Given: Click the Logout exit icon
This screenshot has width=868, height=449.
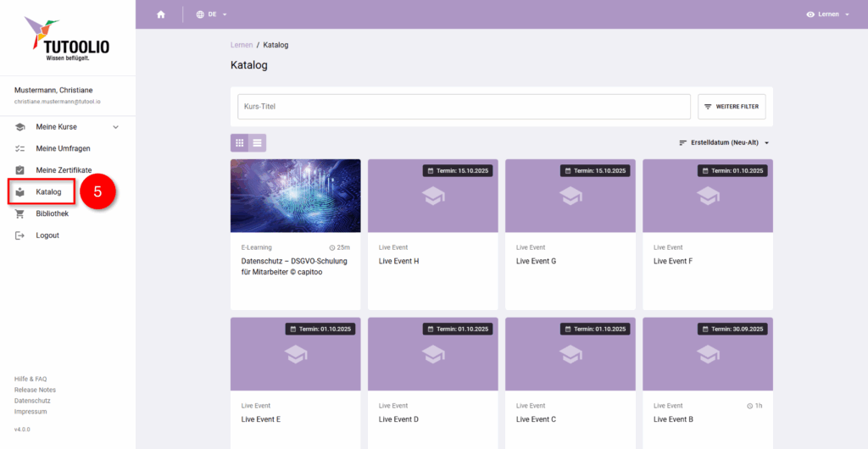Looking at the screenshot, I should tap(20, 236).
